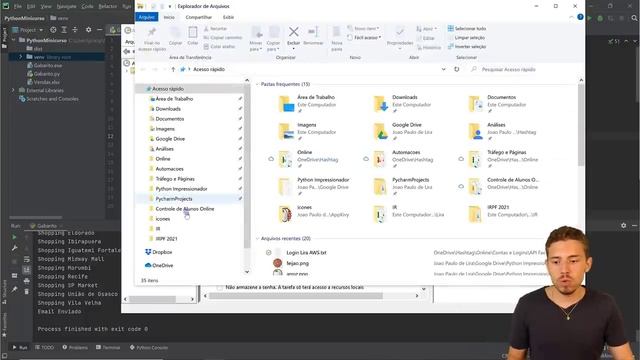Collapse Pastas frequentes section

click(258, 84)
